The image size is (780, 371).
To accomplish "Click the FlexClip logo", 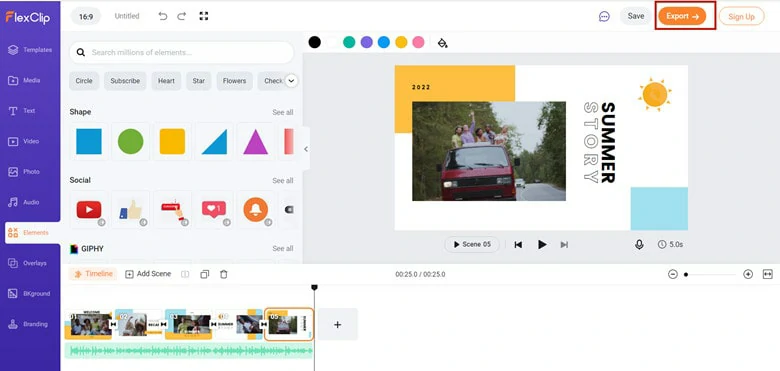I will pyautogui.click(x=28, y=18).
